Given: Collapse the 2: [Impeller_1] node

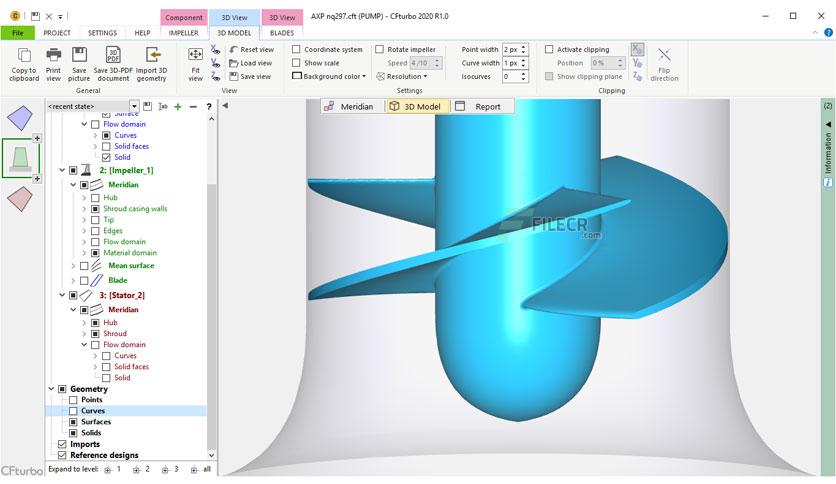Looking at the screenshot, I should tap(62, 171).
